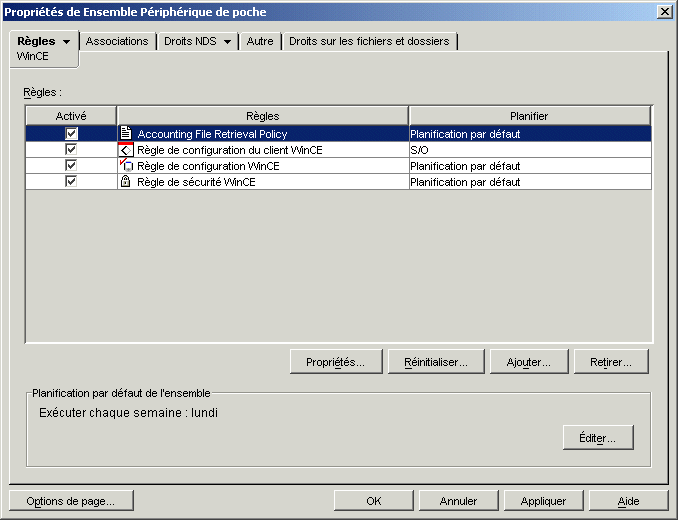The image size is (678, 520).
Task: Switch to the Associations tab
Action: pyautogui.click(x=117, y=41)
